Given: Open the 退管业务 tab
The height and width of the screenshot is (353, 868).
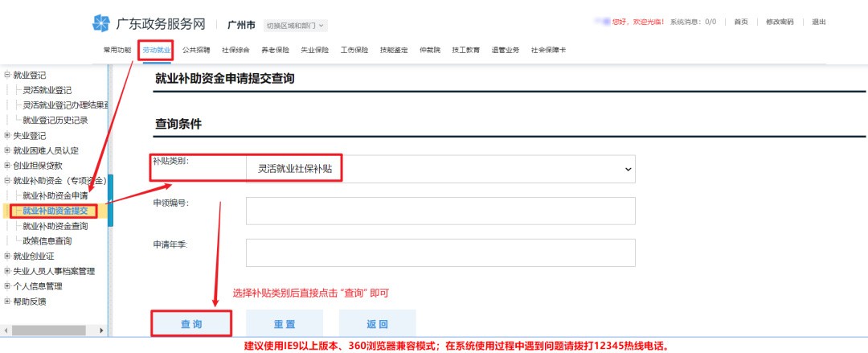Looking at the screenshot, I should [x=506, y=50].
